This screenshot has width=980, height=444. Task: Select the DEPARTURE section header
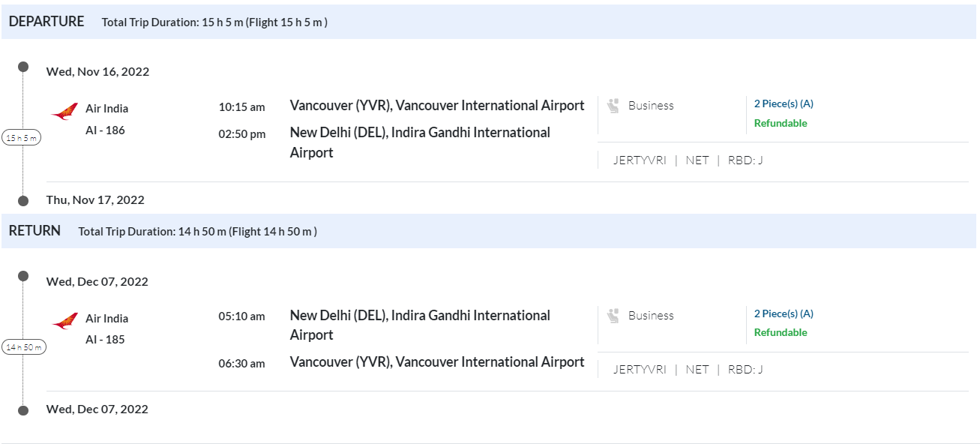pyautogui.click(x=46, y=22)
